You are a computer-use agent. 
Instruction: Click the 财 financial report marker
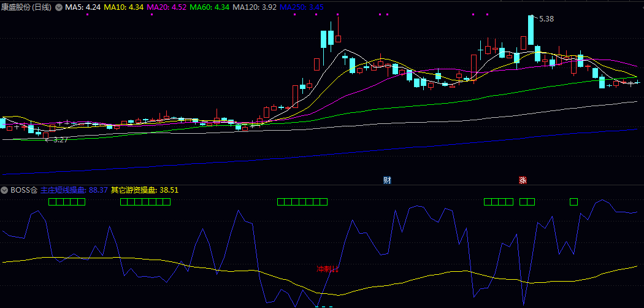(x=387, y=180)
